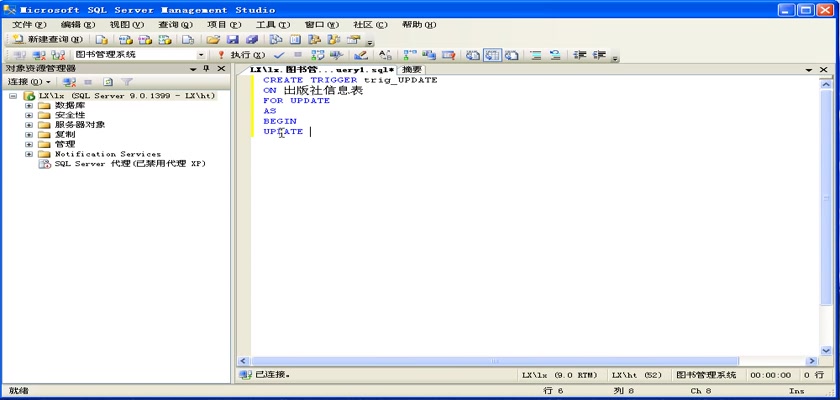
Task: Comment out the selected lines
Action: point(536,55)
